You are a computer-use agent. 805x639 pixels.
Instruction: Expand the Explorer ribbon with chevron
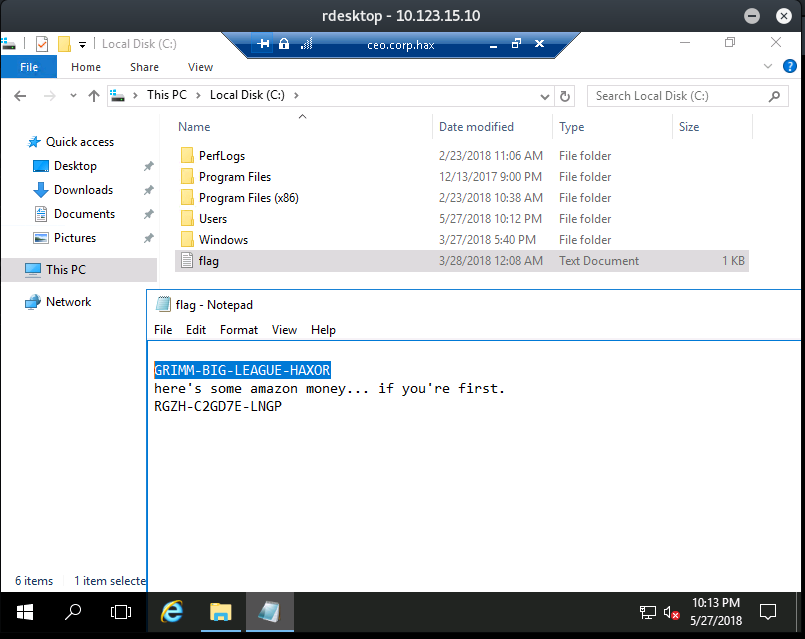(x=768, y=66)
